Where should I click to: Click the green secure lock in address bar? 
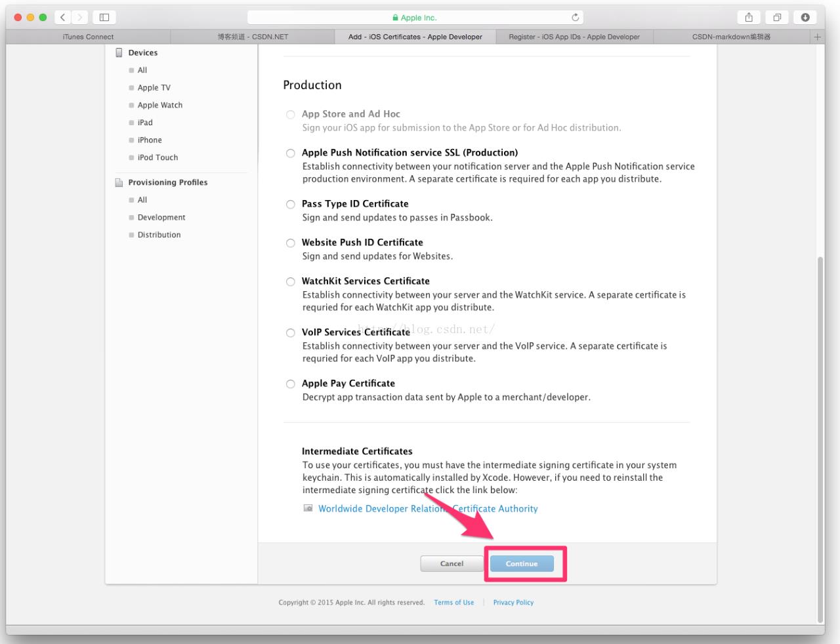tap(396, 18)
